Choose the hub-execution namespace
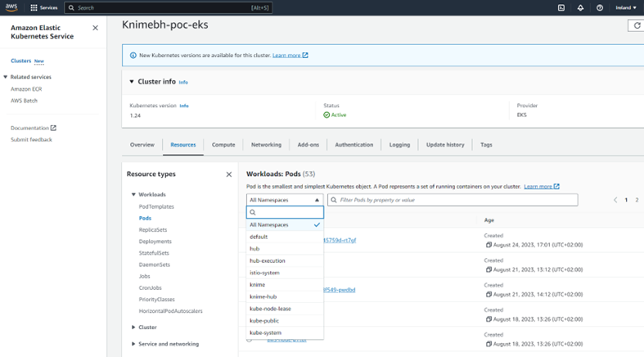The height and width of the screenshot is (357, 644). [285, 261]
